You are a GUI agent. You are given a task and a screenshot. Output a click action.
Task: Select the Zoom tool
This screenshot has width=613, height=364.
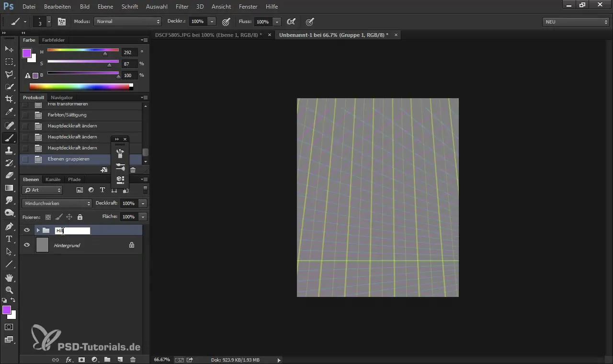pyautogui.click(x=9, y=290)
